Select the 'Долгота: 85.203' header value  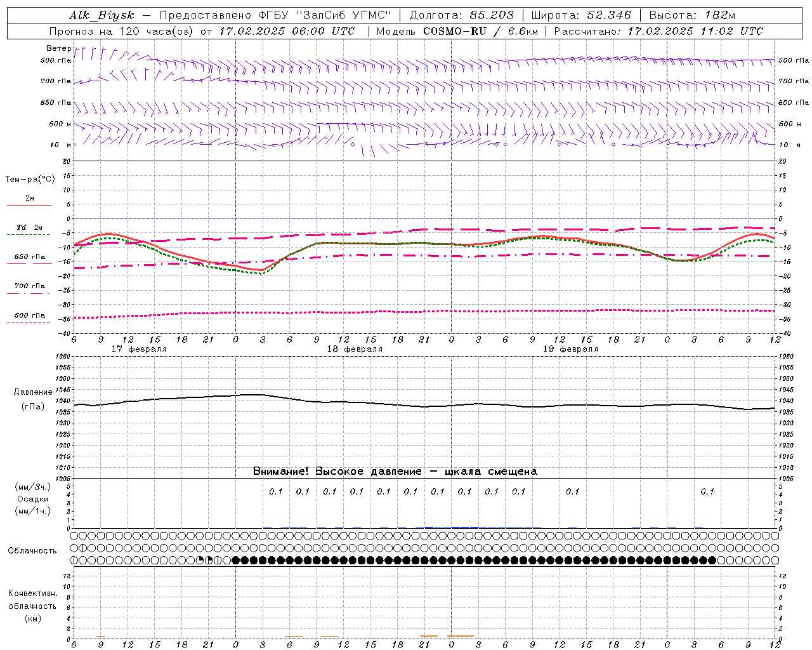point(461,15)
